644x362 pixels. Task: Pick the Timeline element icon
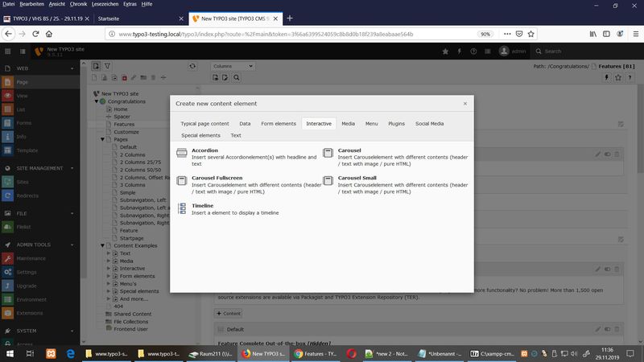click(182, 208)
